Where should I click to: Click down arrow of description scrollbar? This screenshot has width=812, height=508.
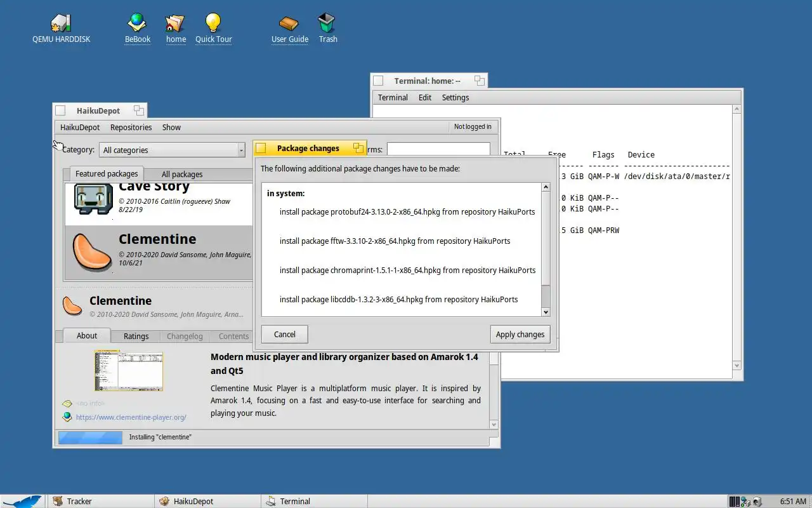click(x=494, y=424)
